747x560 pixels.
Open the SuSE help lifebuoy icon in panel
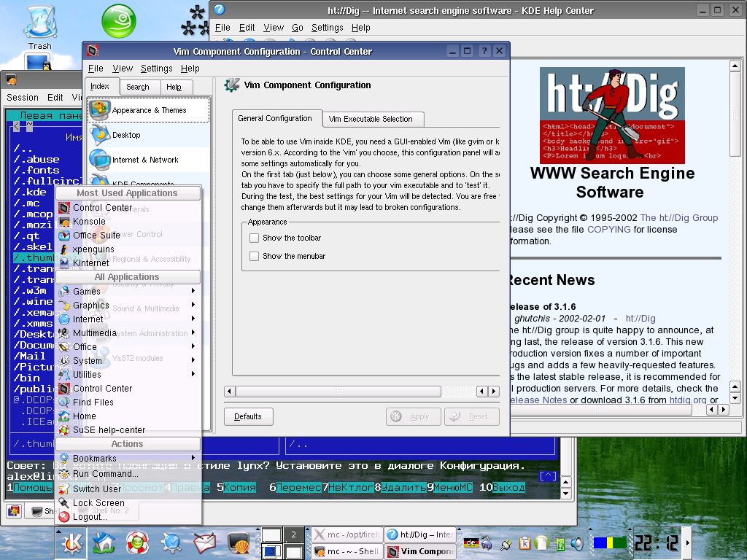point(137,542)
